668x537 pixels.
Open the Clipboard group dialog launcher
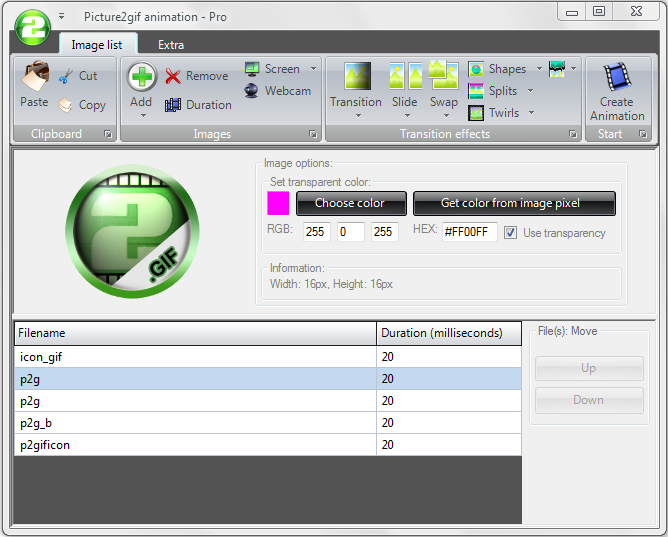108,134
